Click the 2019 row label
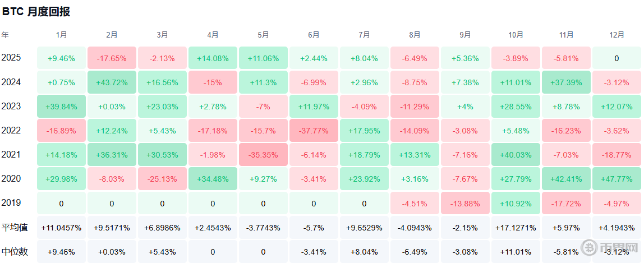Viewport: 644px width, 263px height. coord(11,202)
